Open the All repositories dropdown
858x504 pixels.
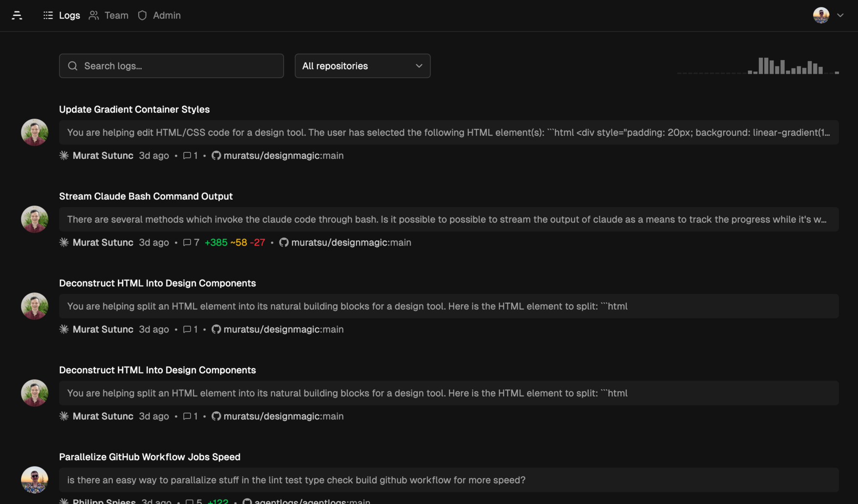(x=362, y=66)
